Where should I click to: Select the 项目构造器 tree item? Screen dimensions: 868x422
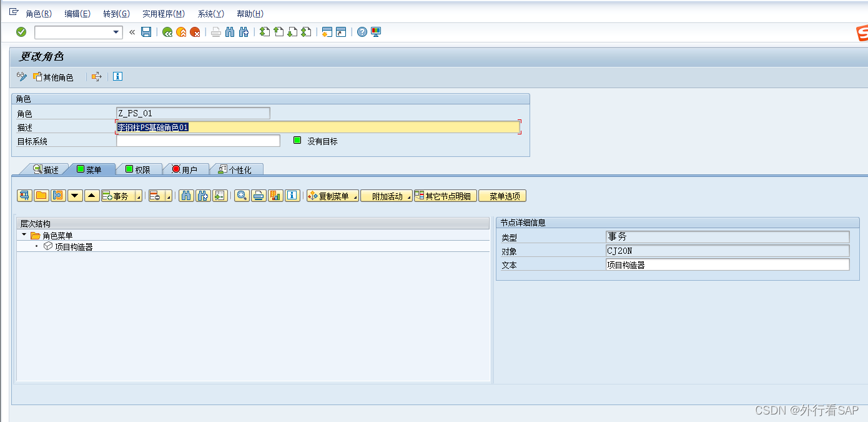(x=74, y=247)
